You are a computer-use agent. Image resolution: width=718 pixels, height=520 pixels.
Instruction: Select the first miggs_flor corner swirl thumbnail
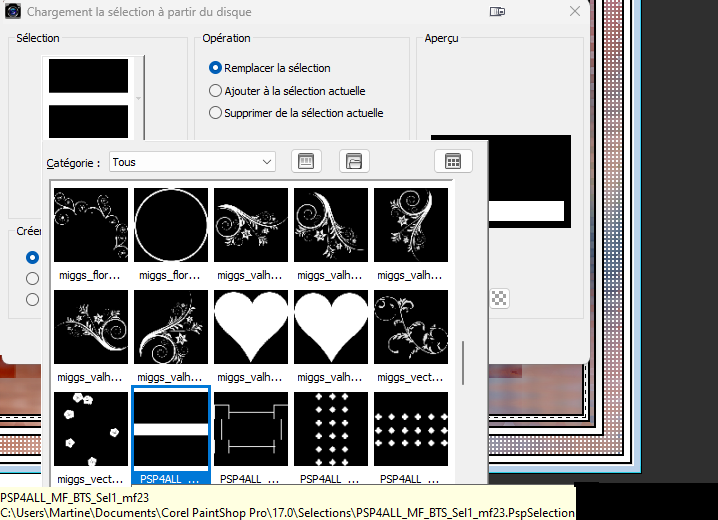91,225
